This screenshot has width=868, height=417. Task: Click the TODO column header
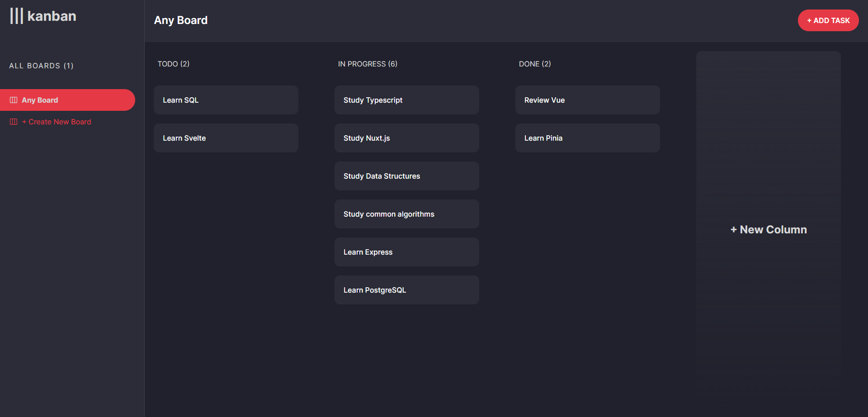pos(174,64)
